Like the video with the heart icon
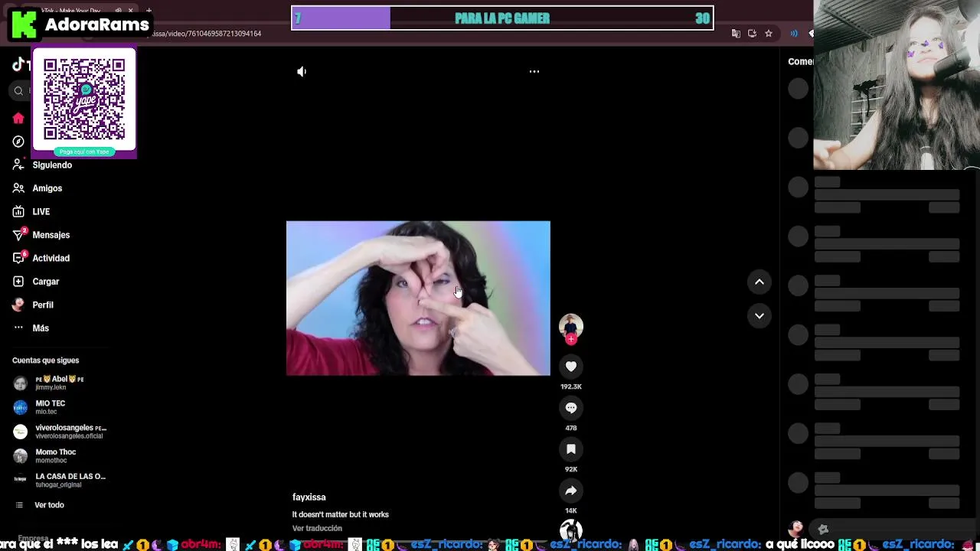980x551 pixels. tap(571, 367)
